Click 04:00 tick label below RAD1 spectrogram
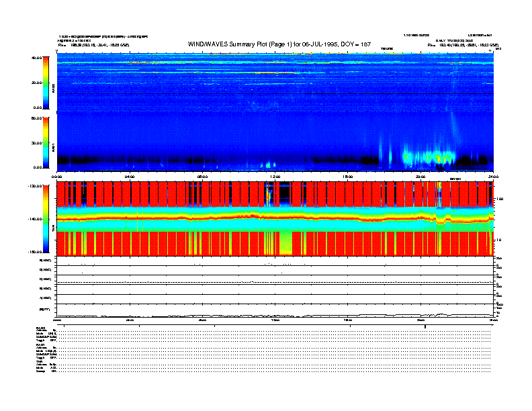This screenshot has width=532, height=411. click(130, 177)
